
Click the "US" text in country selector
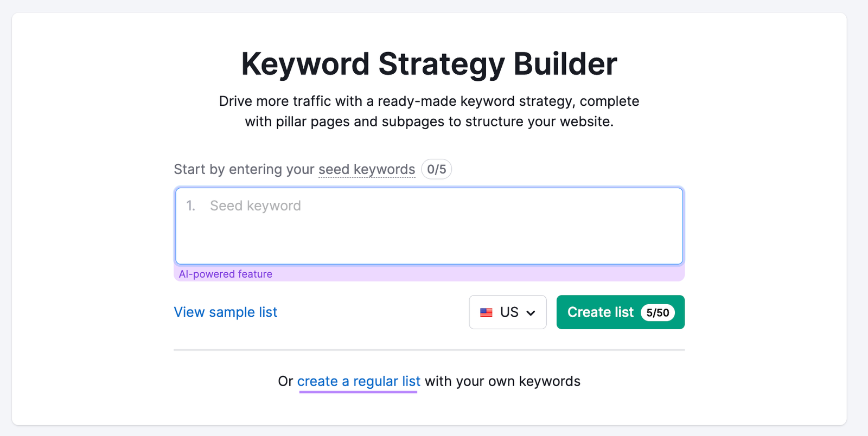(x=509, y=312)
